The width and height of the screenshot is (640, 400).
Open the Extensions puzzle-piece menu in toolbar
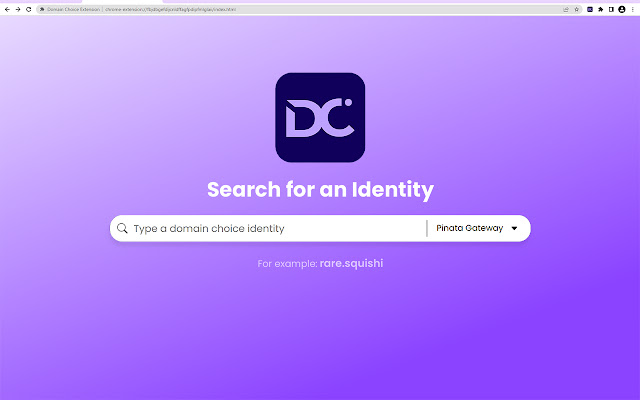click(x=600, y=9)
